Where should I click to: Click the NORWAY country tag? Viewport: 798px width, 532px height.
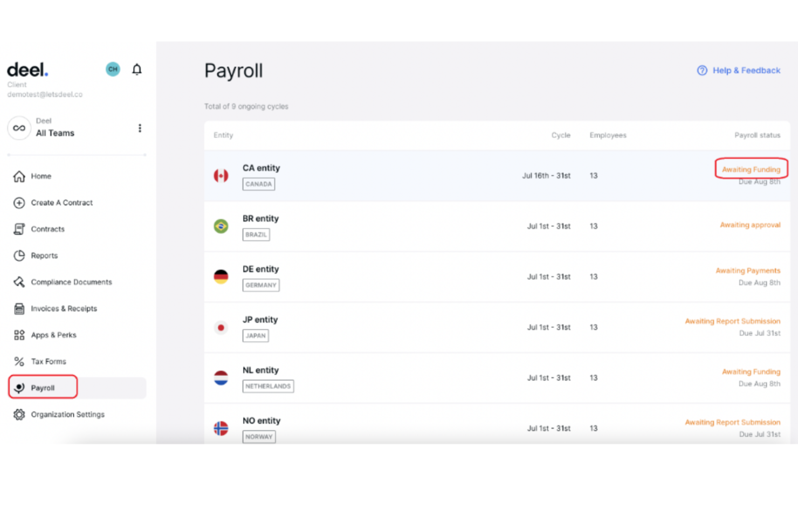[x=259, y=437]
